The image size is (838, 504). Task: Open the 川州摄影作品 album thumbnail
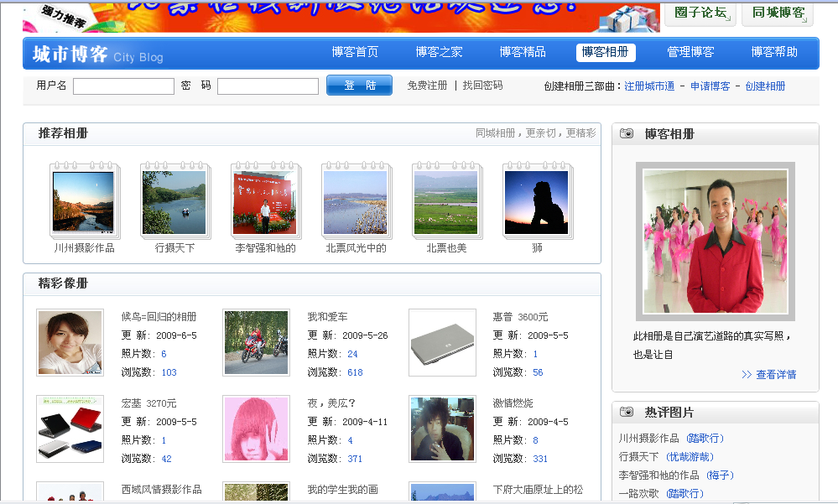pos(84,200)
